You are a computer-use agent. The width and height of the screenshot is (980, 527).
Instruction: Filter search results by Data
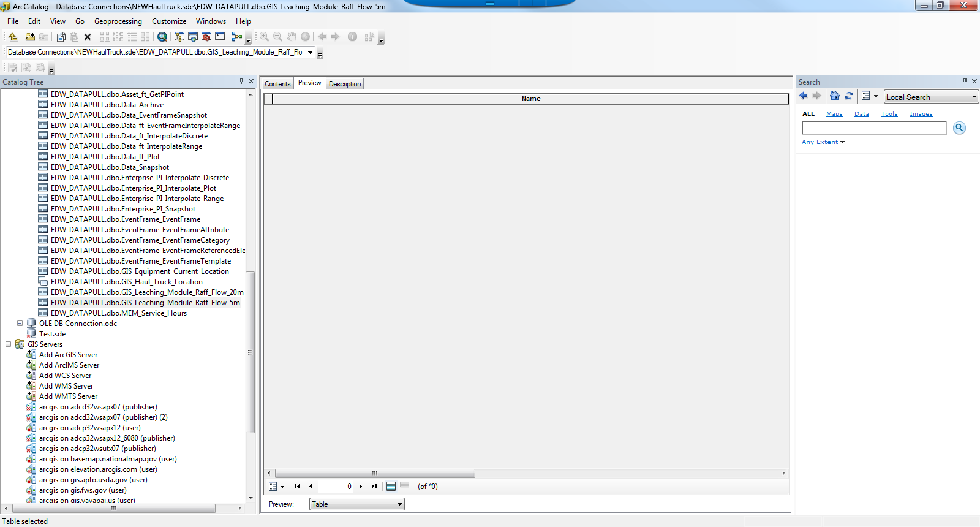coord(862,114)
